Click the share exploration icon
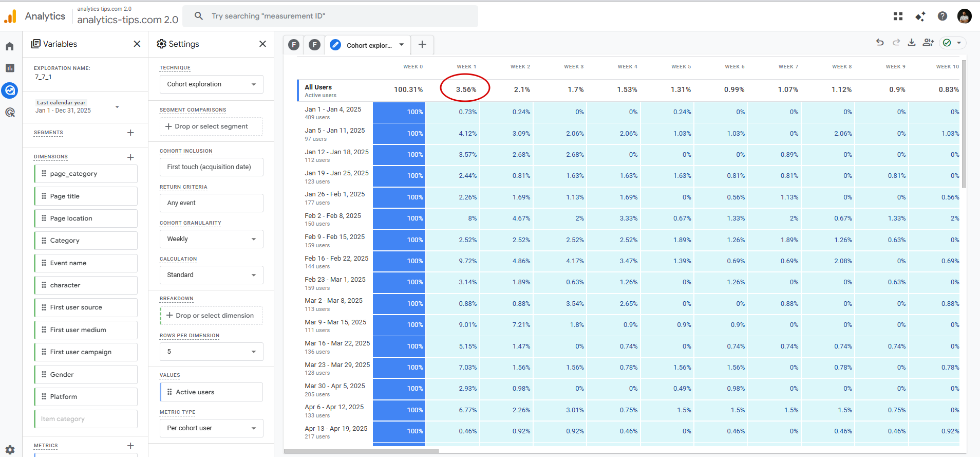Viewport: 980px width, 457px height. coord(928,43)
